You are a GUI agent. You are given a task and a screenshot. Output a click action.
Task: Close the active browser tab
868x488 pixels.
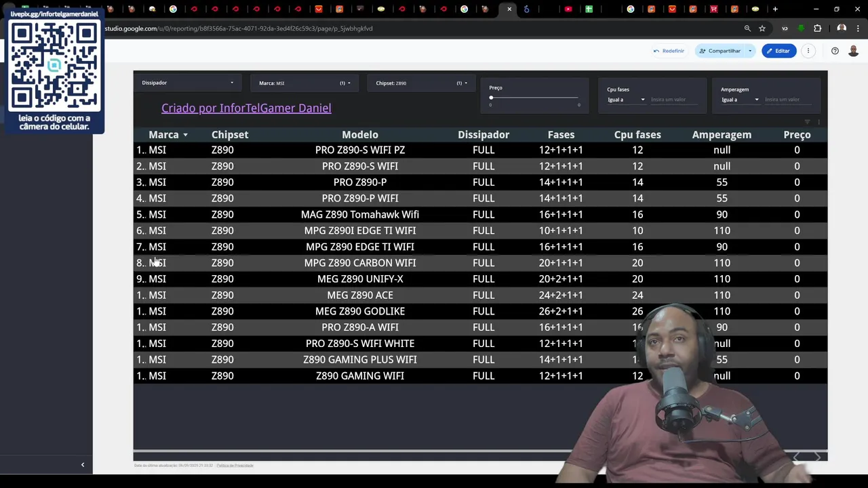(x=509, y=9)
